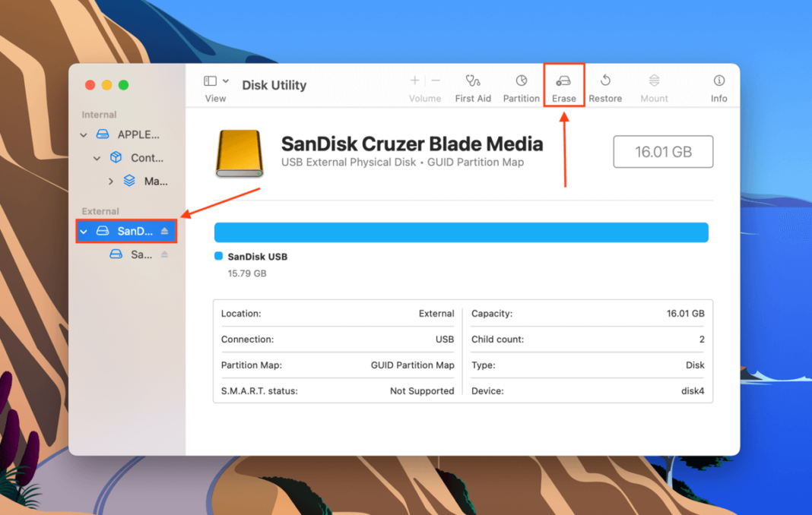Open the Partition tool
Viewport: 812px width, 515px height.
click(x=521, y=86)
